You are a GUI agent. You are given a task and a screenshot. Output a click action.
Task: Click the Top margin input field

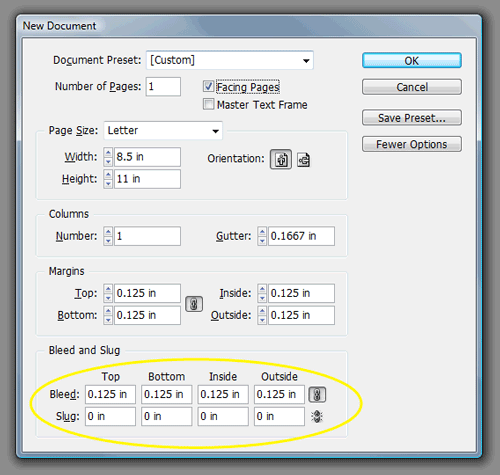tap(147, 293)
